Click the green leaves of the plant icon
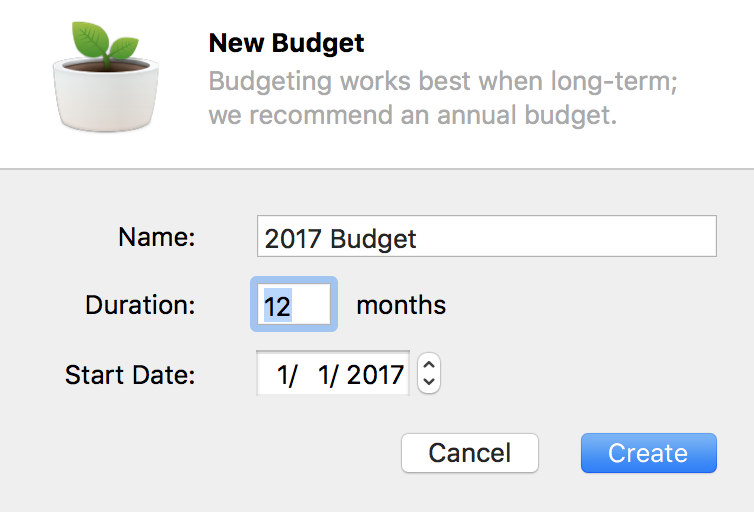The image size is (754, 512). coord(105,41)
